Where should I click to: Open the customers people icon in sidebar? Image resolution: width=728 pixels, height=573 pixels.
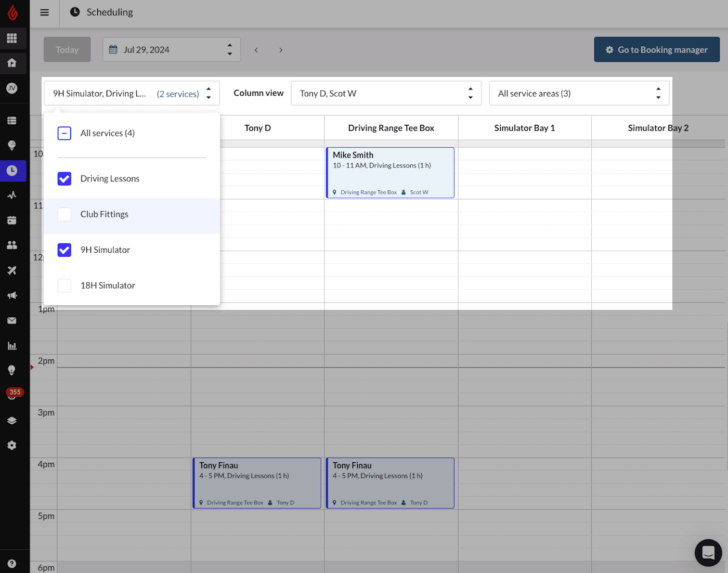pos(12,245)
